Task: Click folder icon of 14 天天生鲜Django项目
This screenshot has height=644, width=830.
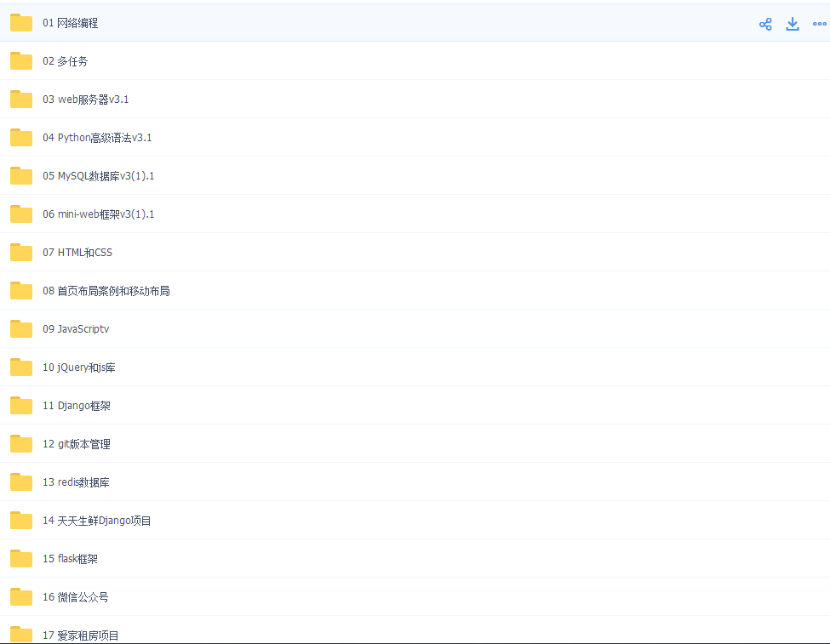Action: (x=21, y=520)
